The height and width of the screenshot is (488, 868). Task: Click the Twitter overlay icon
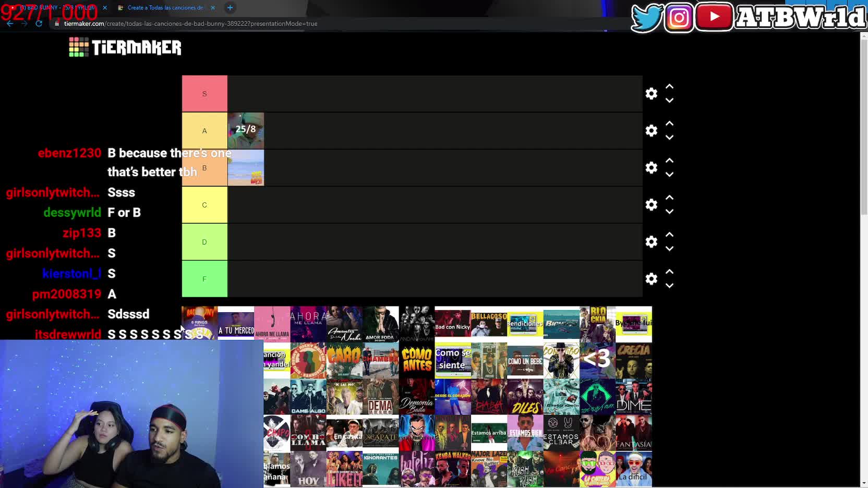647,18
